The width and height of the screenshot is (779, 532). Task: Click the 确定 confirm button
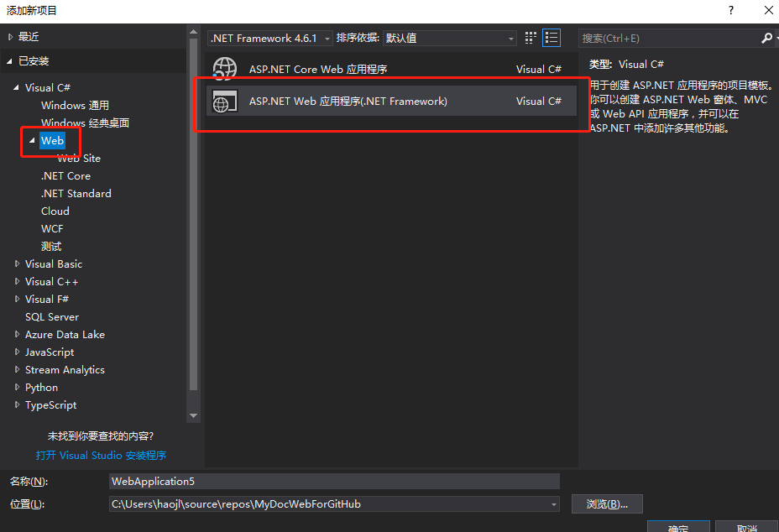pos(678,526)
